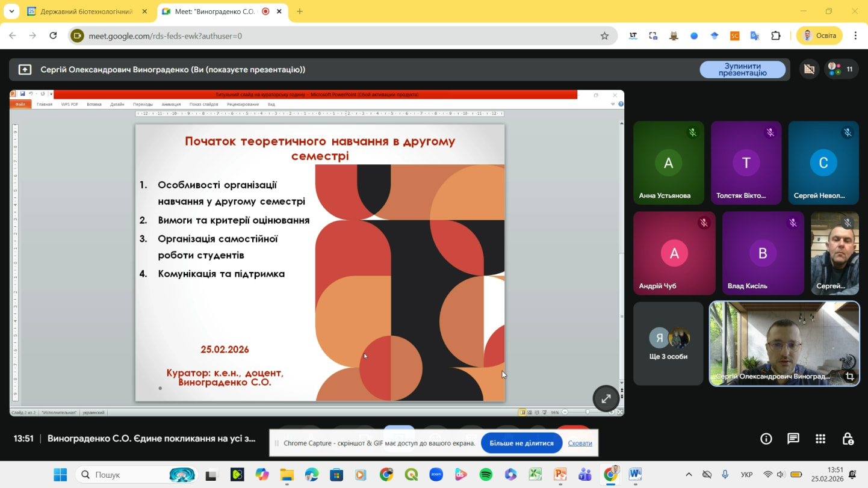Expand the Chrome tab search dropdown
This screenshot has height=488, width=868.
pos(13,11)
